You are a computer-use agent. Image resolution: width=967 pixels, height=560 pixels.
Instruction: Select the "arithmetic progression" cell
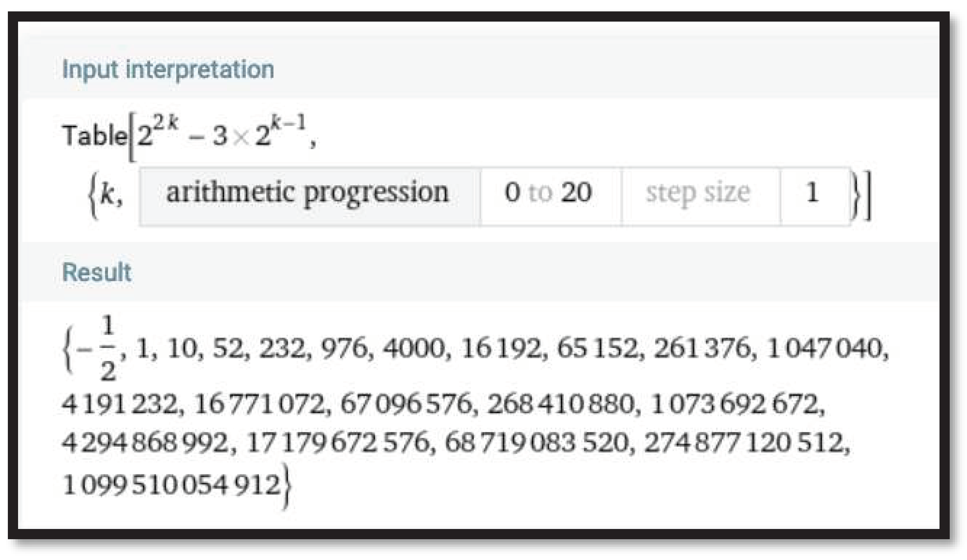coord(308,193)
